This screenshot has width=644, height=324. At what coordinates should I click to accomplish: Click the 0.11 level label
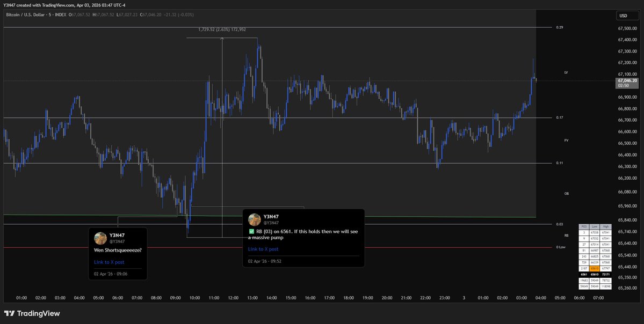click(x=560, y=163)
